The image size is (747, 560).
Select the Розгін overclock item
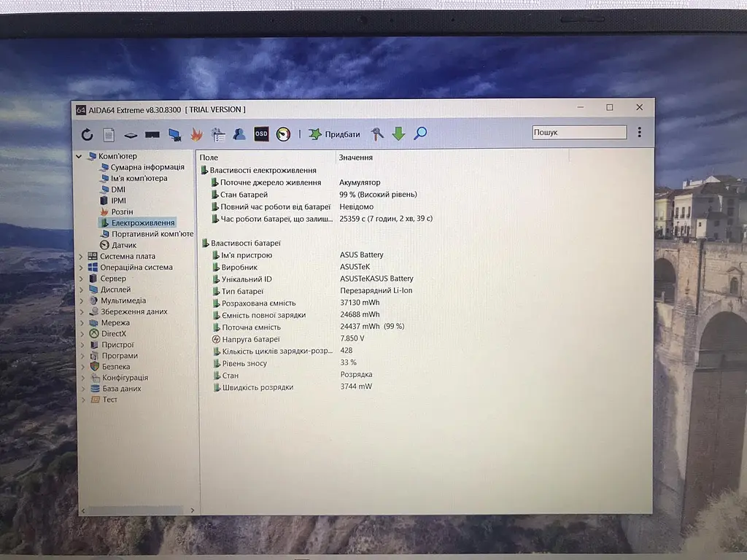[x=122, y=211]
